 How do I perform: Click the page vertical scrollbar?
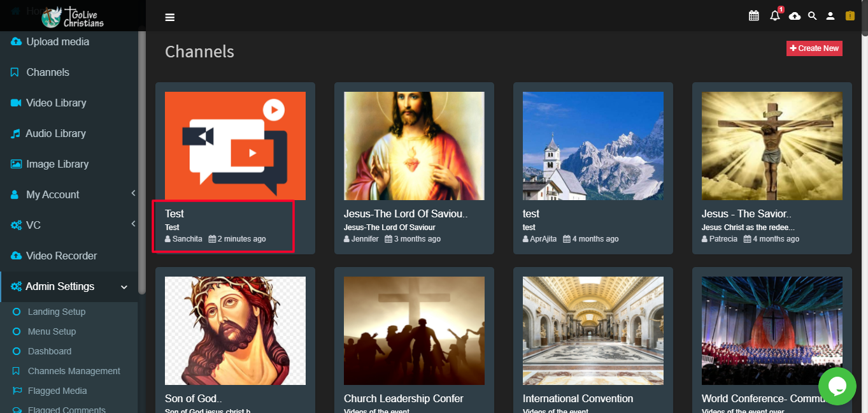pyautogui.click(x=864, y=18)
